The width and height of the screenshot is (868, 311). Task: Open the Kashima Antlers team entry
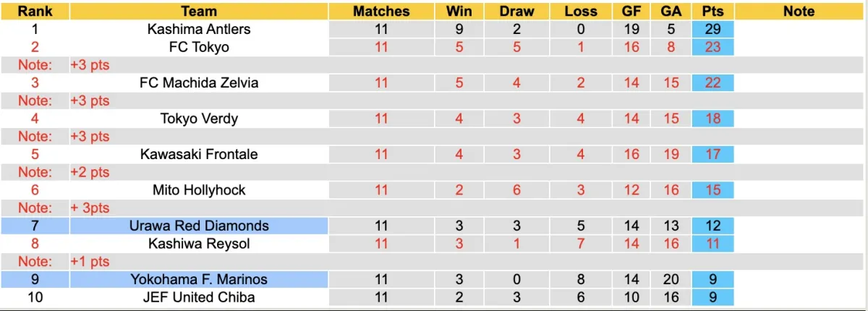tap(199, 30)
